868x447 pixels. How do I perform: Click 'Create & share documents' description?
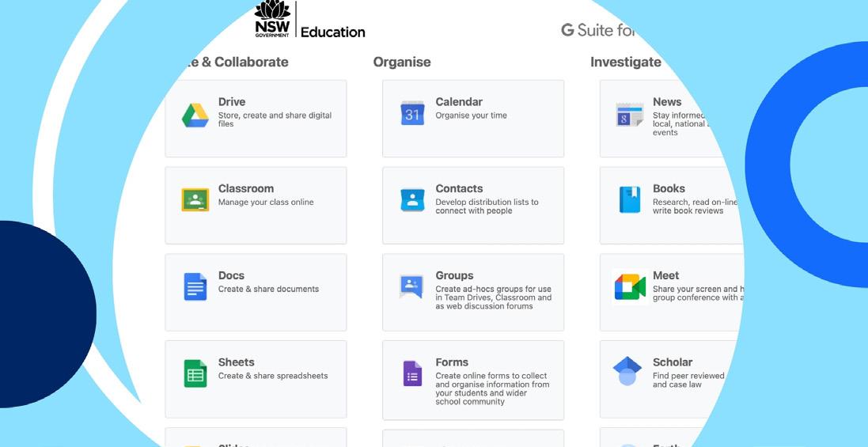coord(268,289)
